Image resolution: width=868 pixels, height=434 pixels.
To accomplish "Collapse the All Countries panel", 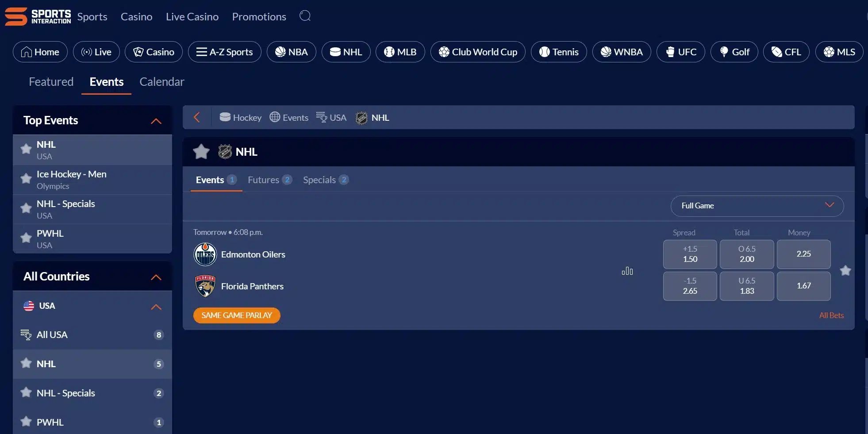I will [x=156, y=277].
